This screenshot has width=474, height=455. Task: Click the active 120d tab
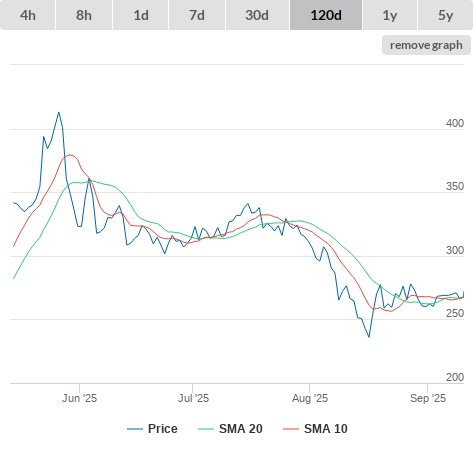coord(326,15)
